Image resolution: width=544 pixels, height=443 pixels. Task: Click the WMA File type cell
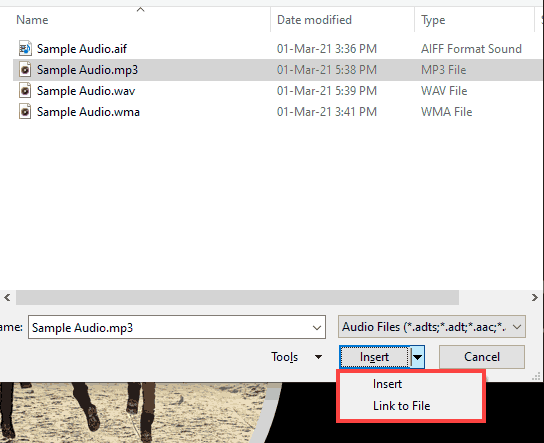click(447, 112)
